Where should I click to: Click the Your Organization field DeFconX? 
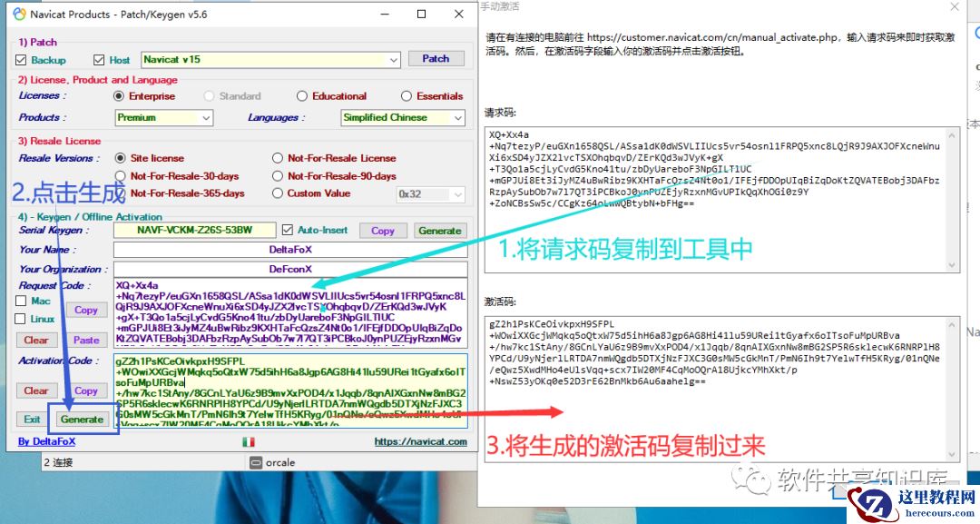(x=290, y=269)
